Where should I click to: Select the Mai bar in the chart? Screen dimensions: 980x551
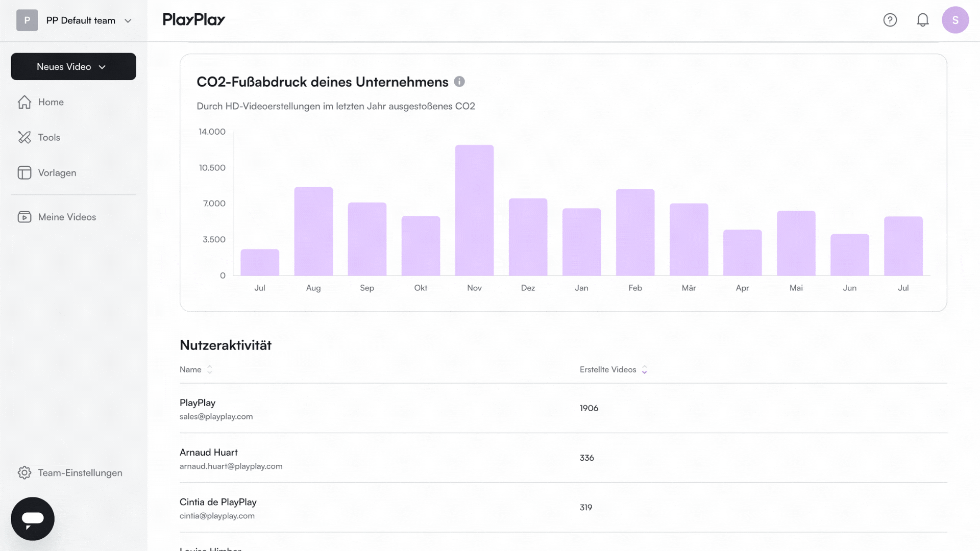pos(796,243)
